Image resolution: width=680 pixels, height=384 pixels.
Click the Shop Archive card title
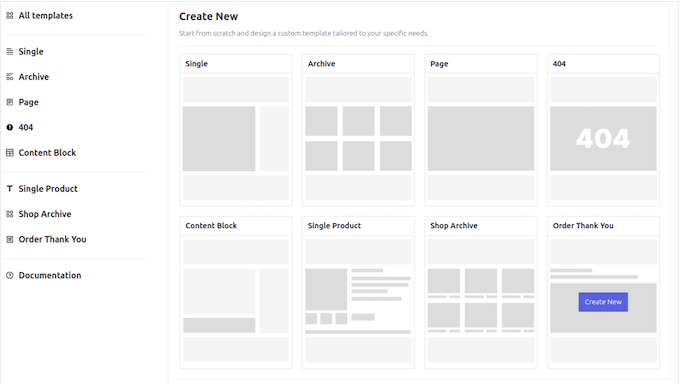tap(454, 226)
